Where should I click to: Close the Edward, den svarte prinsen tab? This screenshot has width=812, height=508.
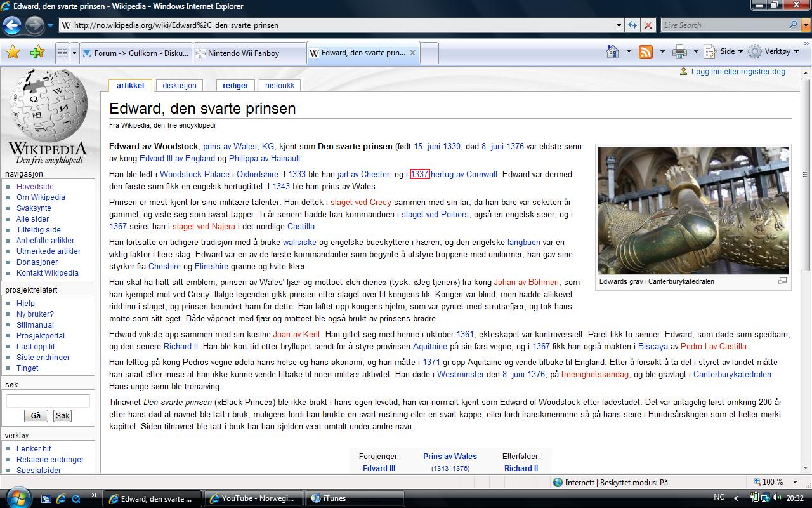coord(412,53)
